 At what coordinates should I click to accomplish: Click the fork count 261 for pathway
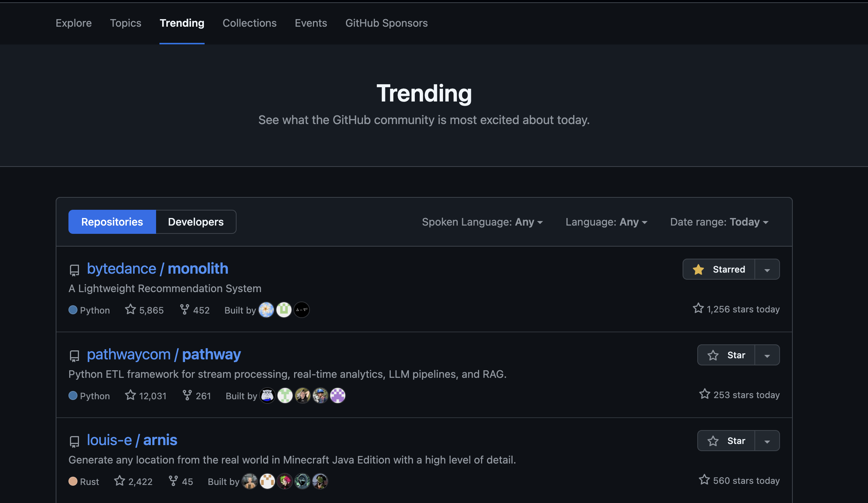(196, 395)
